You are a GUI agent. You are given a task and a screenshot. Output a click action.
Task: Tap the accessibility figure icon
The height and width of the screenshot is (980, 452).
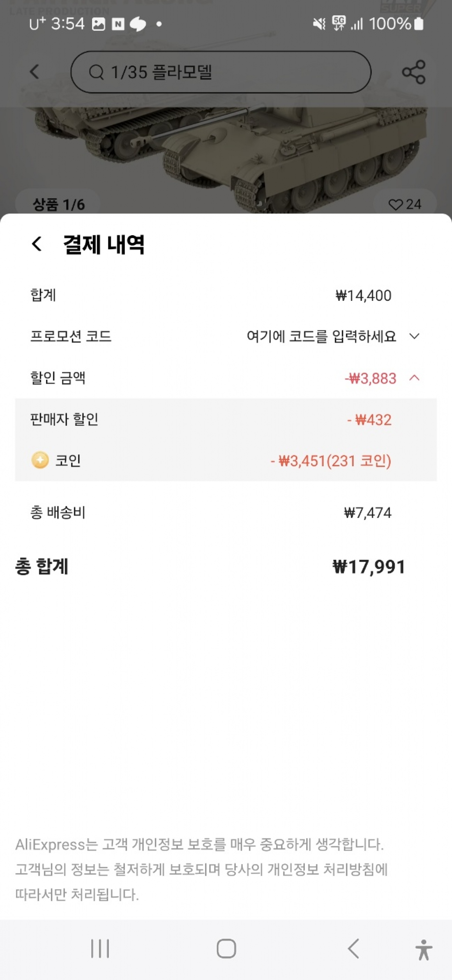[423, 949]
